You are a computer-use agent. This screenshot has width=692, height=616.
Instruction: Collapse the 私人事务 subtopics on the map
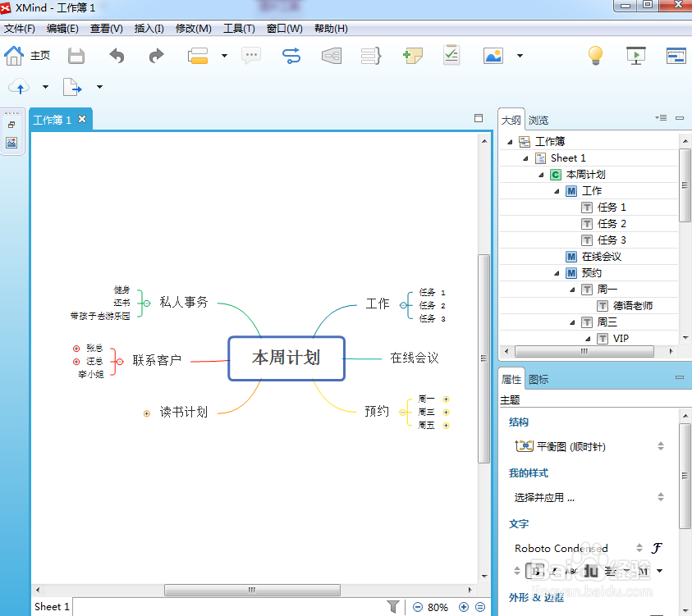147,303
